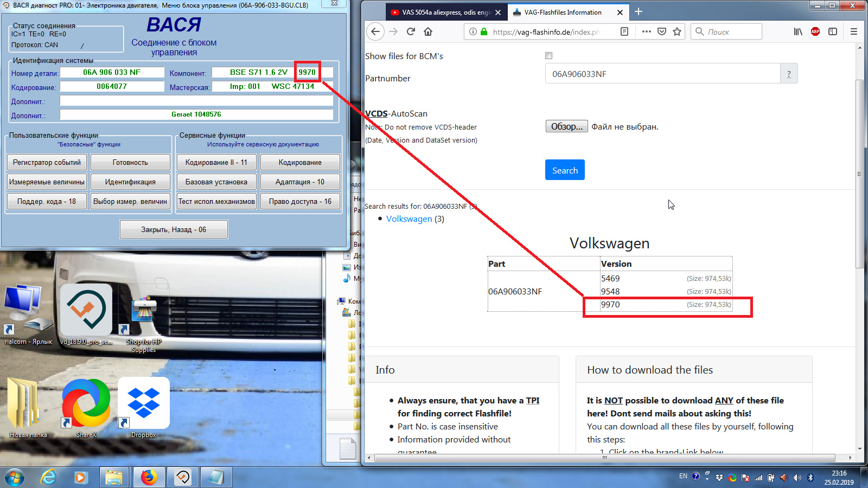Show Firefox sidebars

[833, 31]
